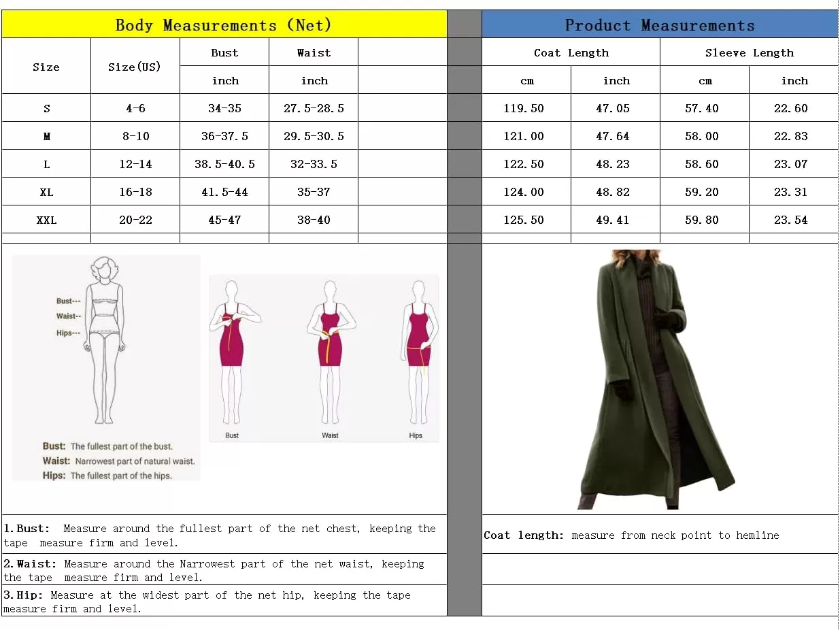Select sleeve length "22.83" inch cell
The width and height of the screenshot is (840, 630).
[x=794, y=136]
